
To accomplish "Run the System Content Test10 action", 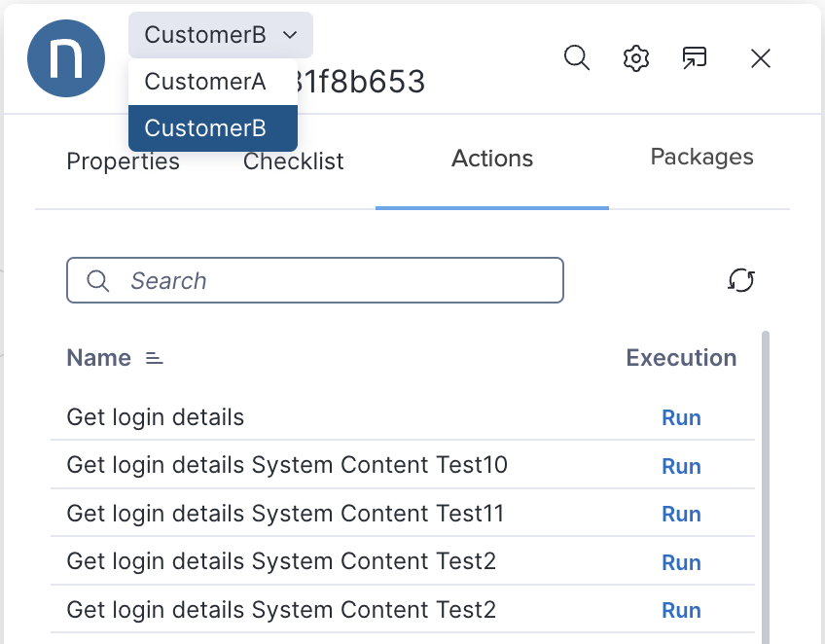I will coord(681,466).
